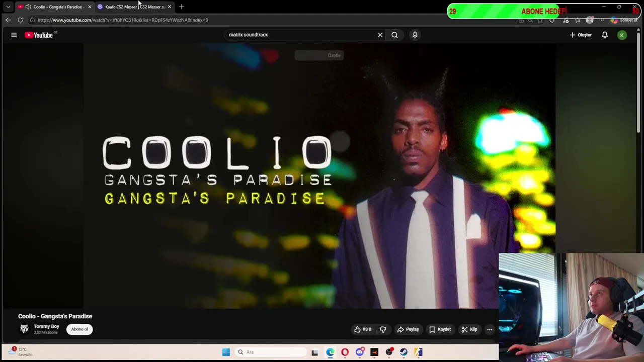644x362 pixels.
Task: Open browser settings three-dot menu
Action: (602, 20)
